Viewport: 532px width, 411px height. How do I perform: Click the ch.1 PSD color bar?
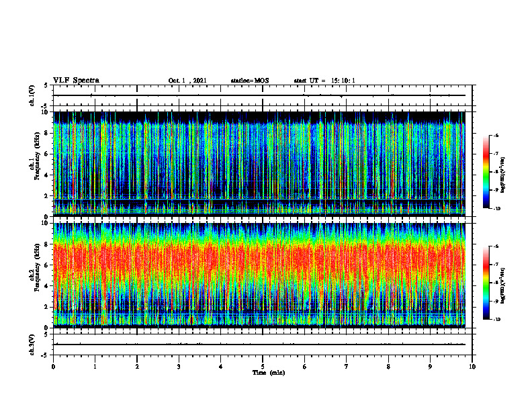[486, 172]
